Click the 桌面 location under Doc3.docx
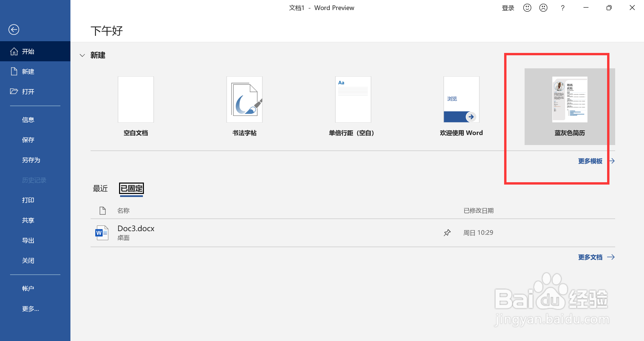Viewport: 644px width, 341px height. tap(123, 238)
